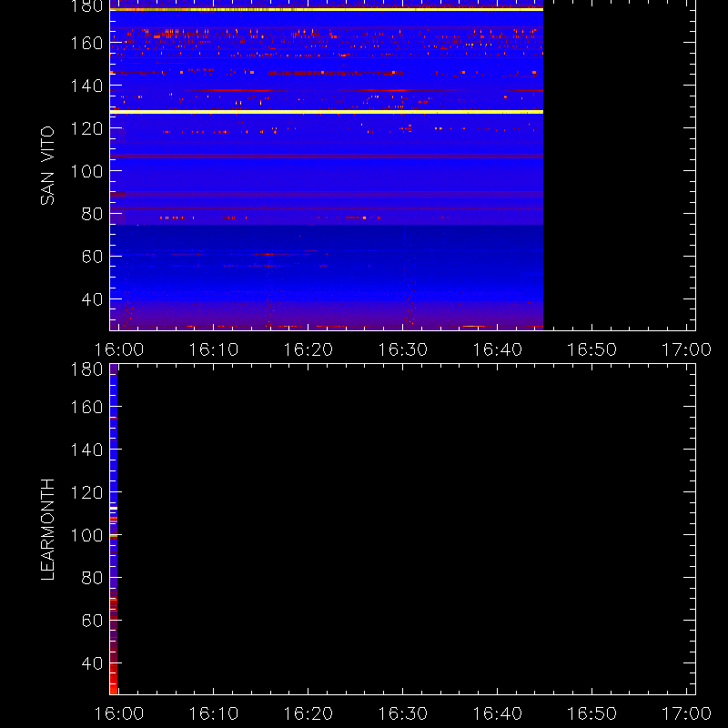Click the yellow band near 127 MHz in San Vito
This screenshot has height=728, width=728.
pos(327,112)
